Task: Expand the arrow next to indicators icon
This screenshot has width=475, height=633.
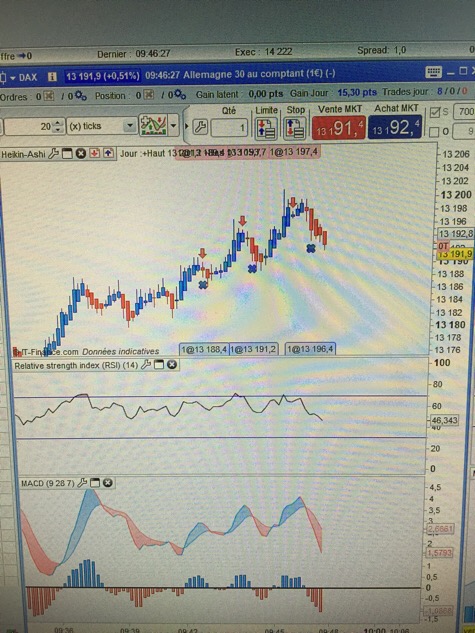Action: [x=174, y=126]
